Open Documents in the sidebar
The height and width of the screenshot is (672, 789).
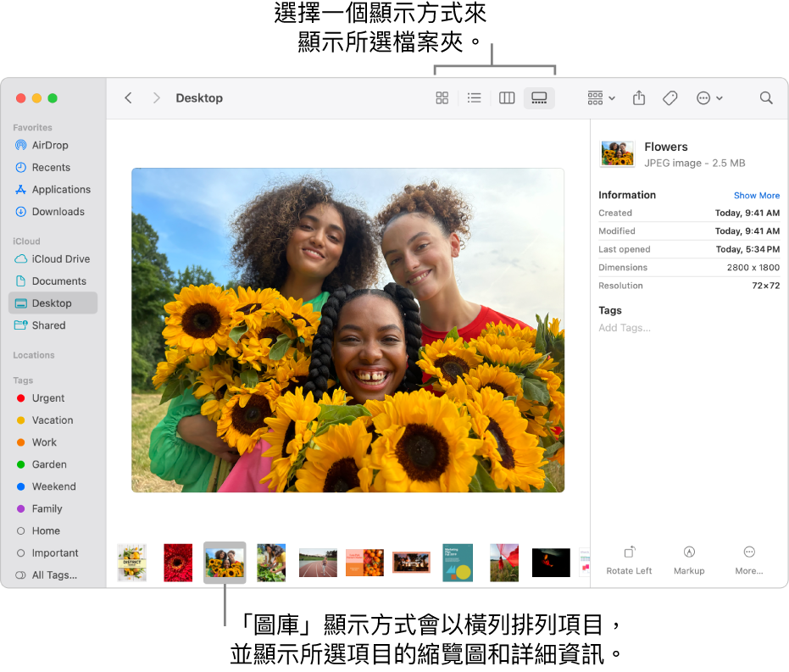coord(53,281)
